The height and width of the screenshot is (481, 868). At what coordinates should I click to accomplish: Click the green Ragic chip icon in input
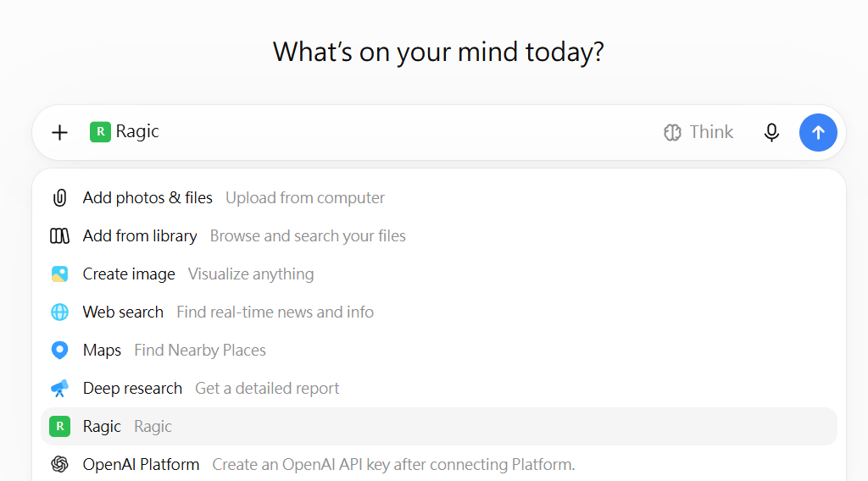[100, 132]
